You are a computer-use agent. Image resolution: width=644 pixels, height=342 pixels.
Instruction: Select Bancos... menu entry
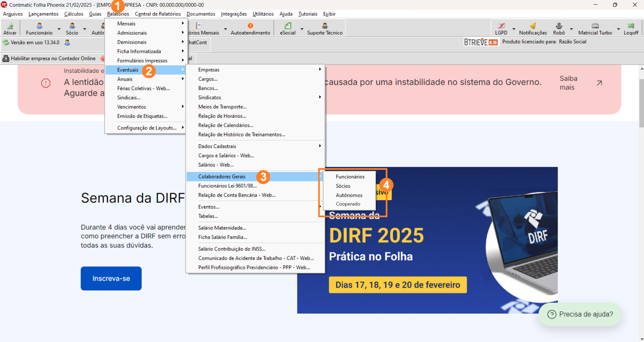click(256, 88)
